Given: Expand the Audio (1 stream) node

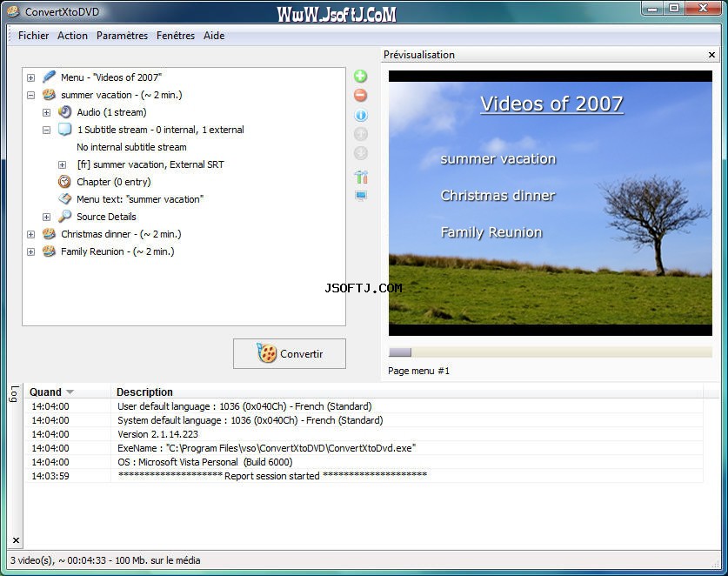Looking at the screenshot, I should click(46, 112).
